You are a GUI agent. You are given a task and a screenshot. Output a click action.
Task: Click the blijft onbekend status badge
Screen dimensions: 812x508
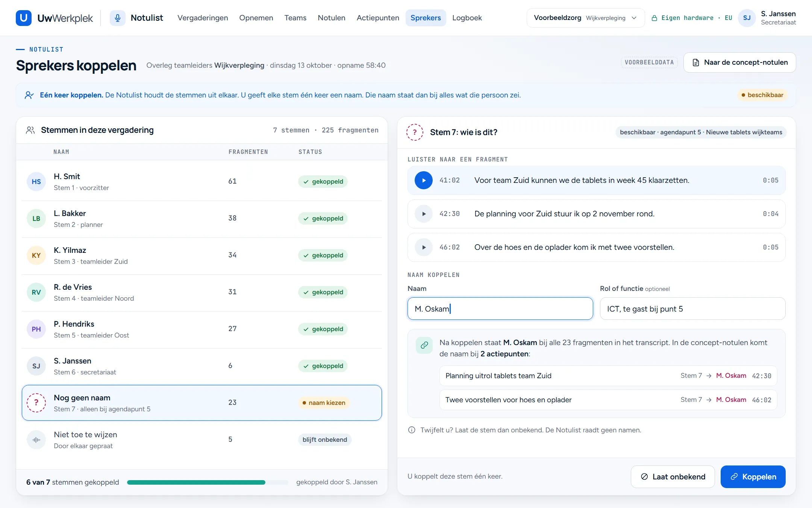(x=325, y=440)
